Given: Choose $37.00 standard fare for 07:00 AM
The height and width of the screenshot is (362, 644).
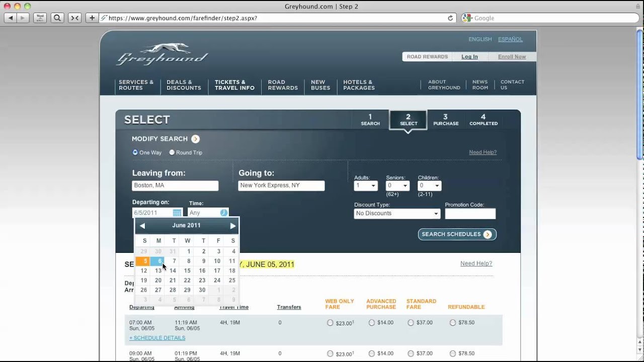Looking at the screenshot, I should click(411, 323).
